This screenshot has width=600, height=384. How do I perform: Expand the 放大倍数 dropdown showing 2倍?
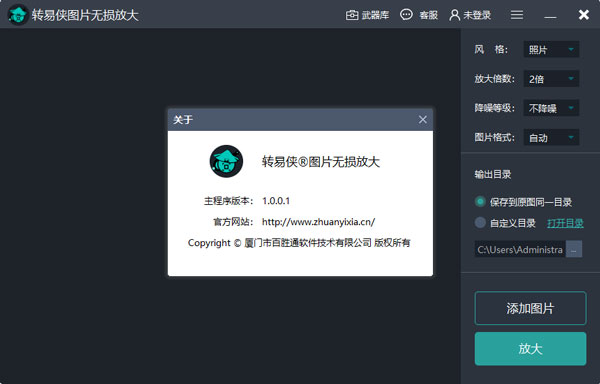coord(551,79)
